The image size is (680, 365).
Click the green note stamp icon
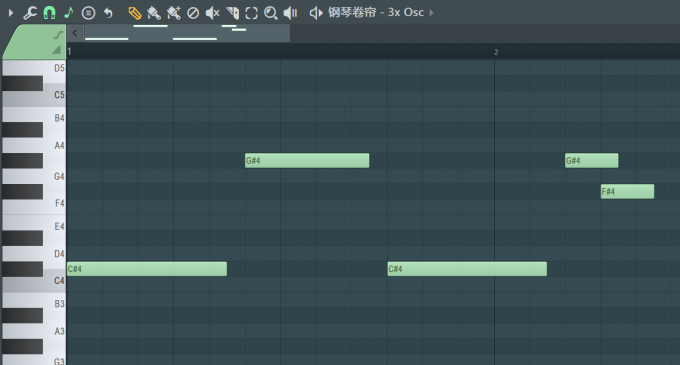coord(69,13)
